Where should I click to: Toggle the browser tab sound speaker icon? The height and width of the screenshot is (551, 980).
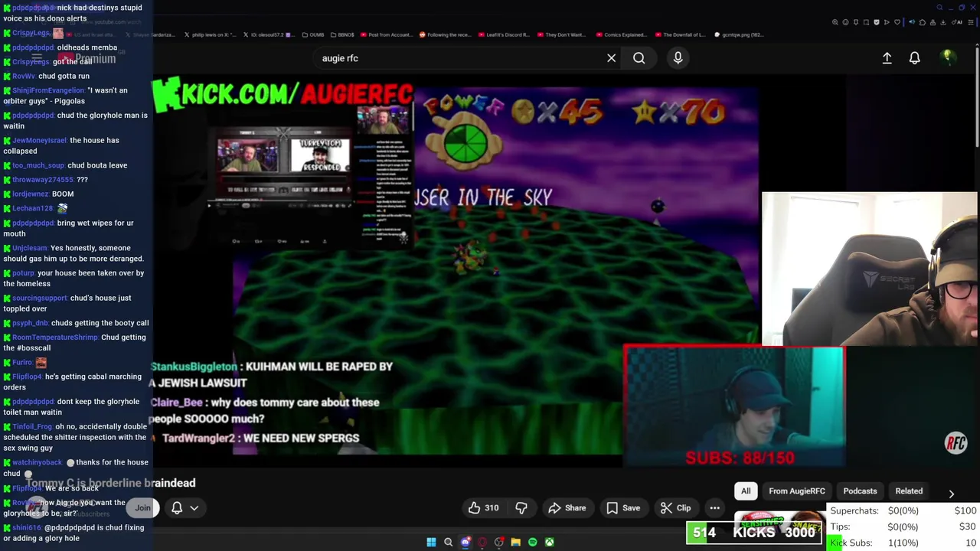912,22
